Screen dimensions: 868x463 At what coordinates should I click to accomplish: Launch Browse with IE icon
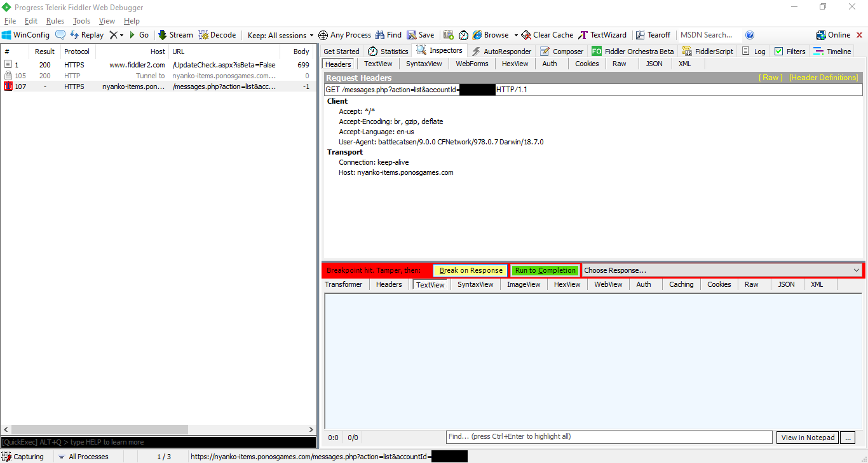(491, 35)
